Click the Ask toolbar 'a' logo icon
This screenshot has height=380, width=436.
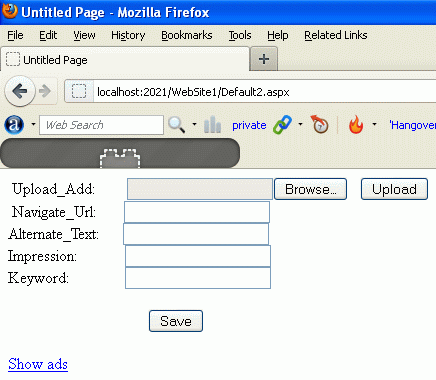pyautogui.click(x=14, y=125)
